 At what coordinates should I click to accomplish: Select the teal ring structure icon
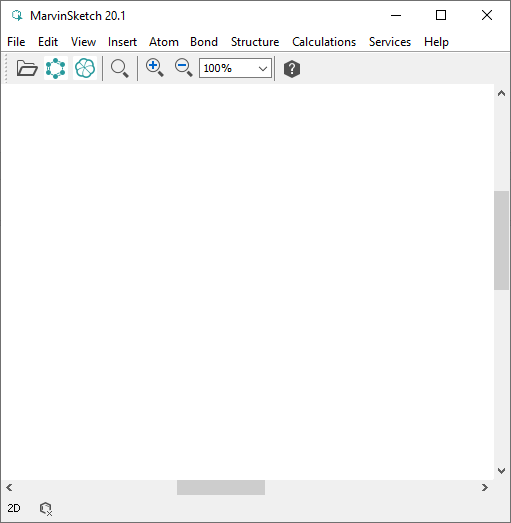56,68
